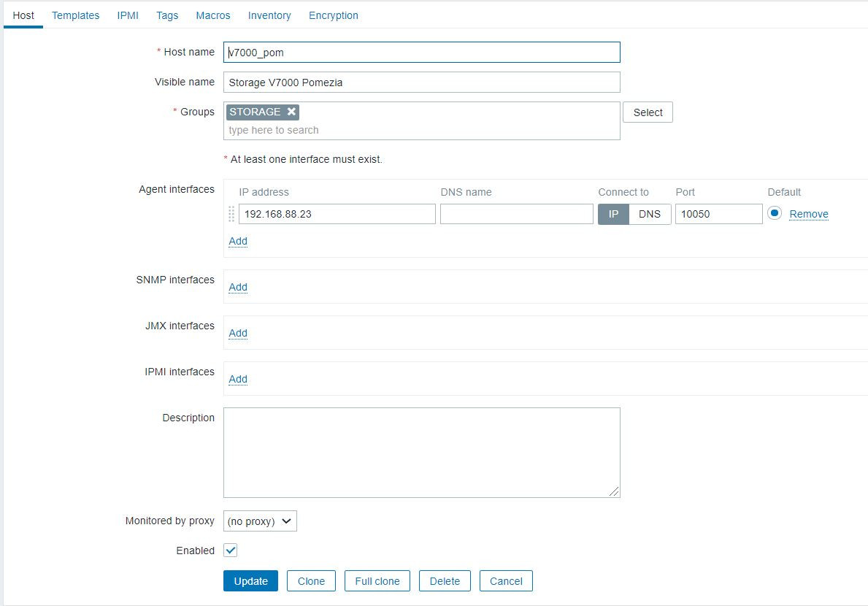Image resolution: width=868 pixels, height=606 pixels.
Task: Edit the Port field 10050
Action: (x=718, y=214)
